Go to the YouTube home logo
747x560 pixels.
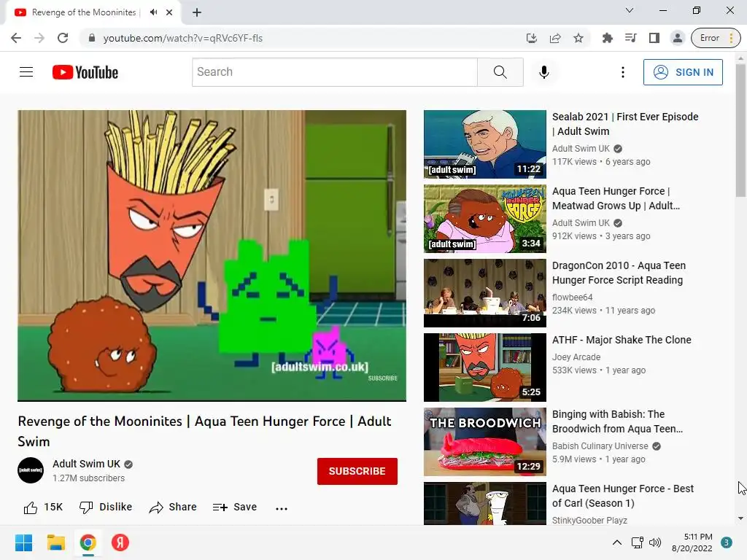85,72
